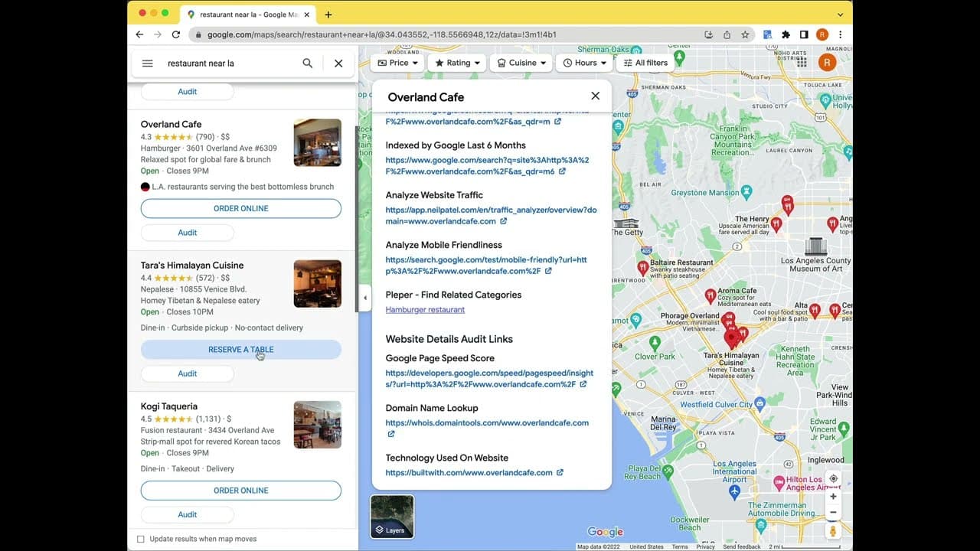
Task: Click The Henry map pin
Action: [776, 224]
